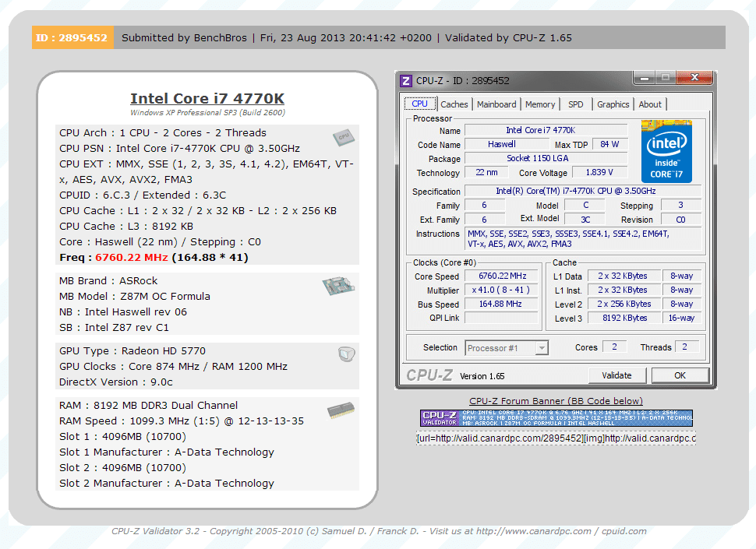The width and height of the screenshot is (756, 549).
Task: Click the OK button
Action: (680, 375)
